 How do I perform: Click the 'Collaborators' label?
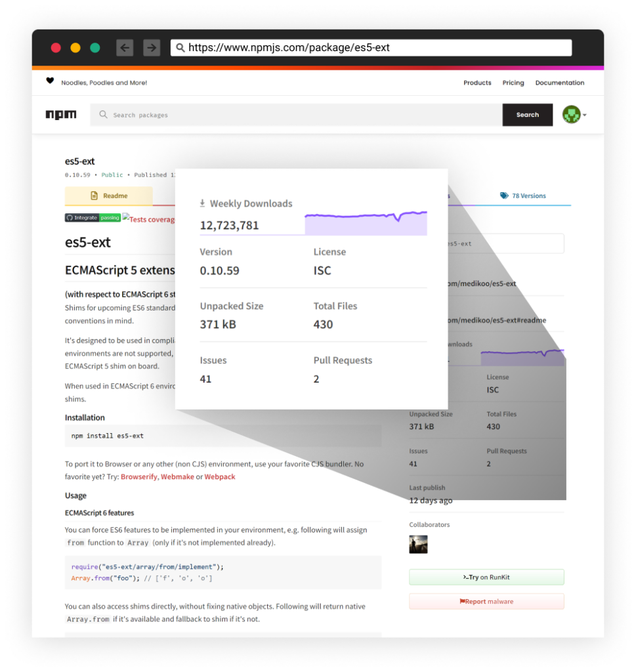[429, 524]
